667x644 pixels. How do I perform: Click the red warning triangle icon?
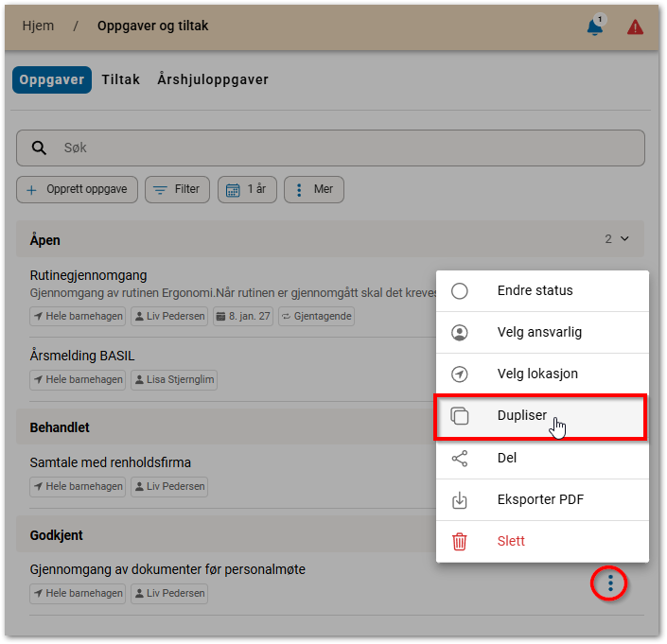635,27
